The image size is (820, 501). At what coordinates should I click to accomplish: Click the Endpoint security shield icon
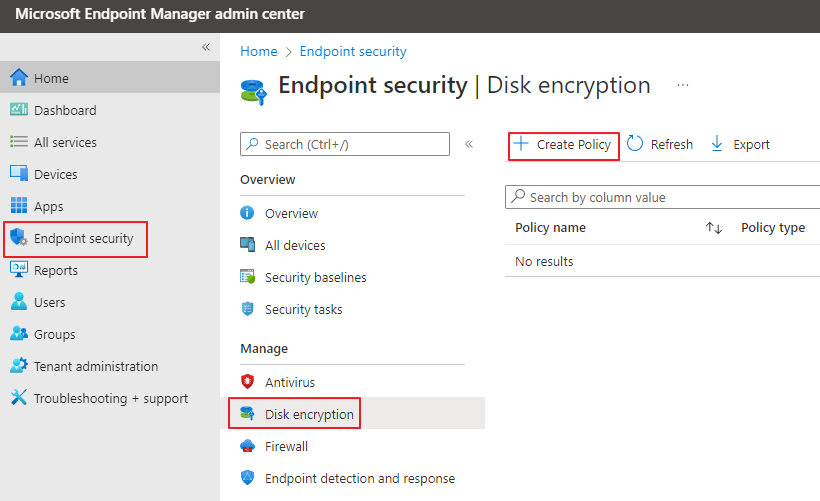[x=19, y=238]
